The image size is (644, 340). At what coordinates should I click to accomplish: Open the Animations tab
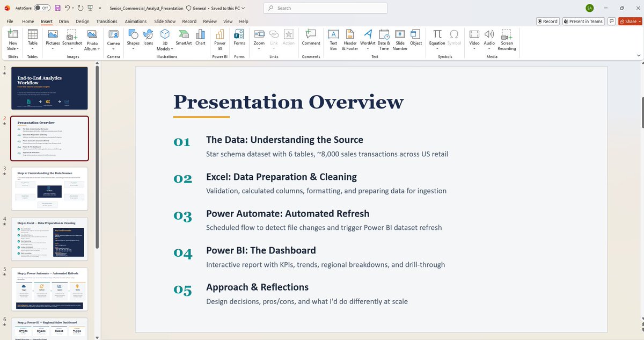[x=136, y=21]
